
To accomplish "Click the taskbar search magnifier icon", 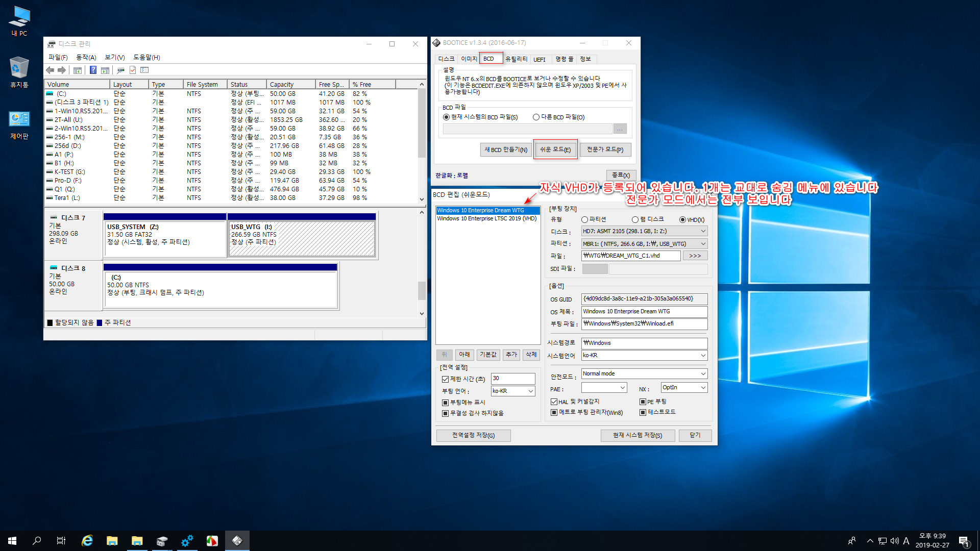I will (x=37, y=541).
